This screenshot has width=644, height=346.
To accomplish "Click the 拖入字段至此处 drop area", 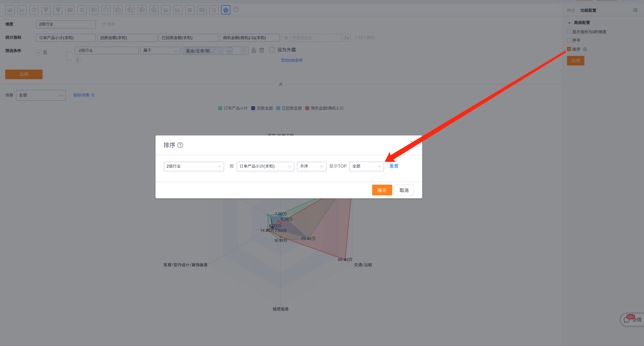I will tap(311, 38).
